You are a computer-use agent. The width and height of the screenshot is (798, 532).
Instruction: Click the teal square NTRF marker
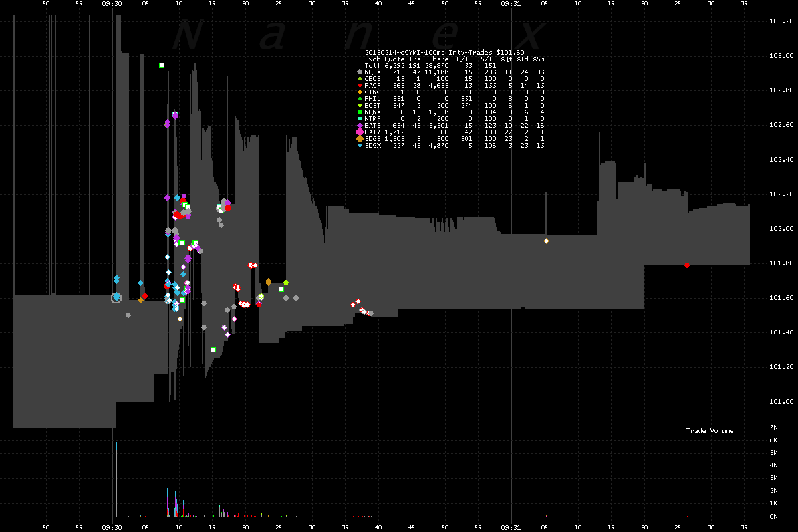tap(360, 118)
